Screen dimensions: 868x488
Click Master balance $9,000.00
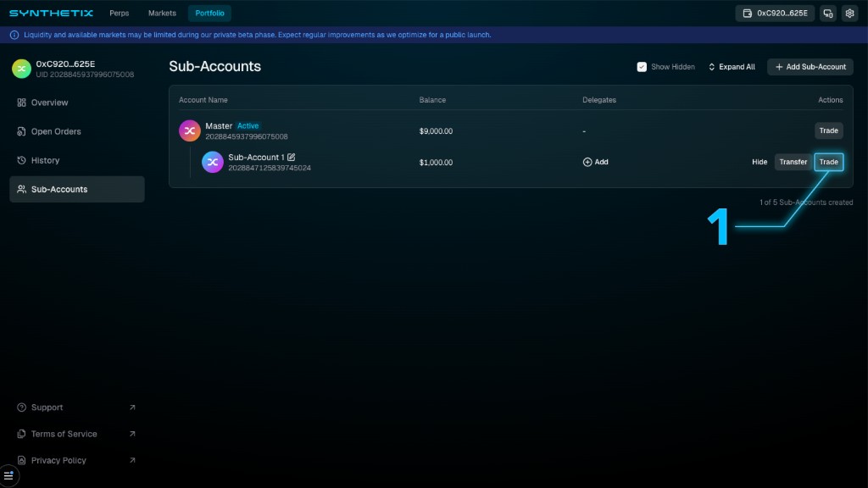tap(436, 131)
